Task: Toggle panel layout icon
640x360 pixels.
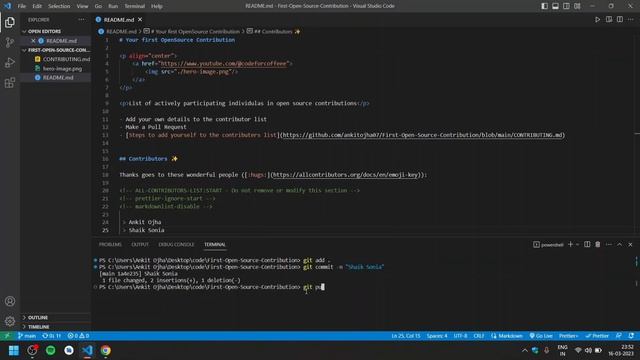Action: tap(556, 6)
